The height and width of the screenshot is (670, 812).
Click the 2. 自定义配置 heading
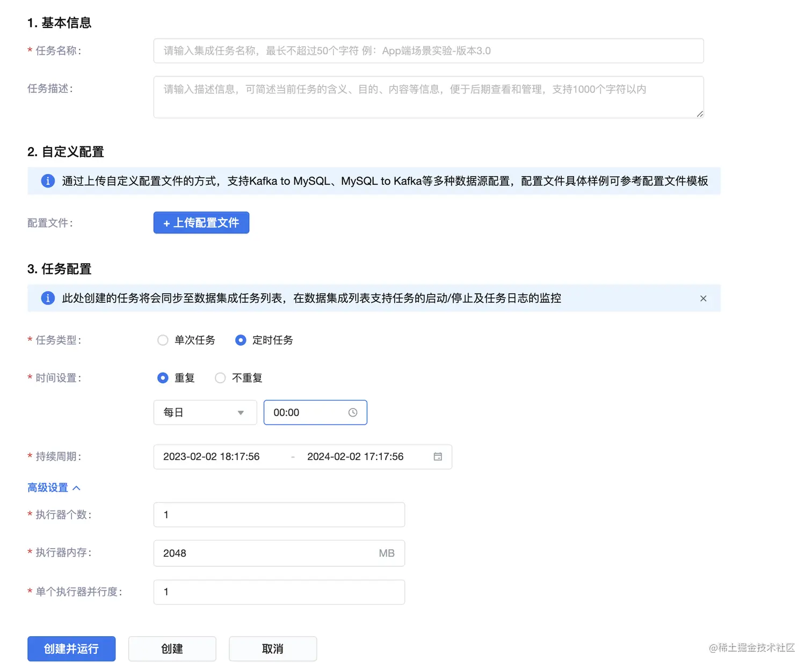pos(66,152)
